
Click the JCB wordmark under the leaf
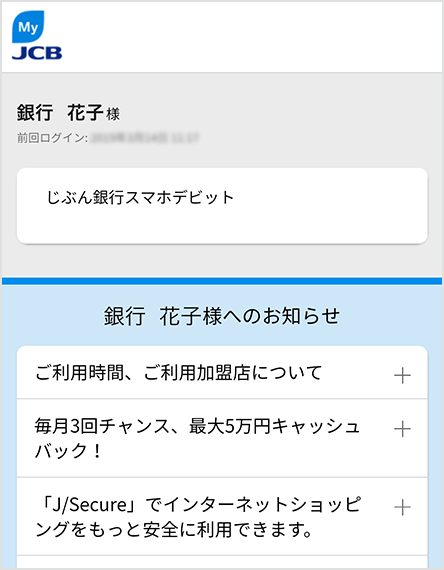pyautogui.click(x=37, y=53)
